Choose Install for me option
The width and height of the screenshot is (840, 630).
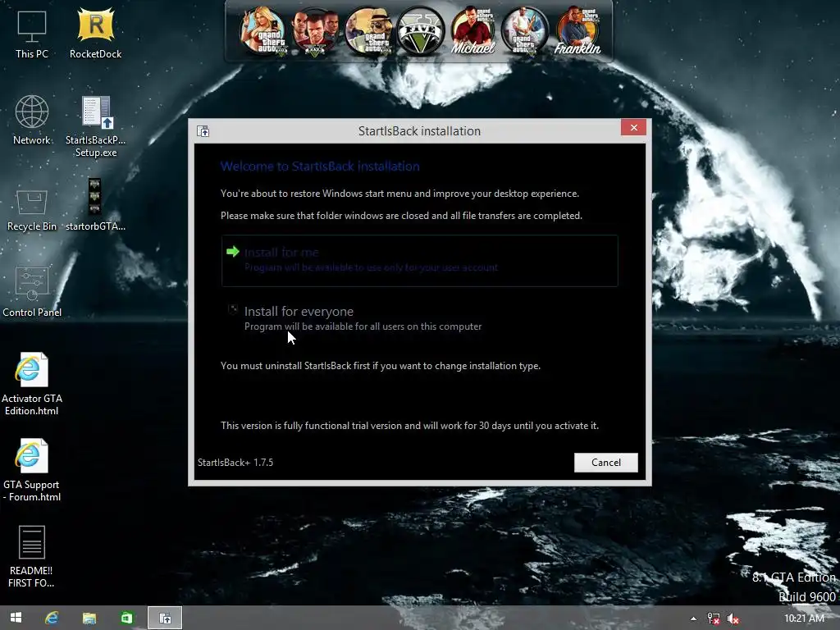tap(419, 260)
